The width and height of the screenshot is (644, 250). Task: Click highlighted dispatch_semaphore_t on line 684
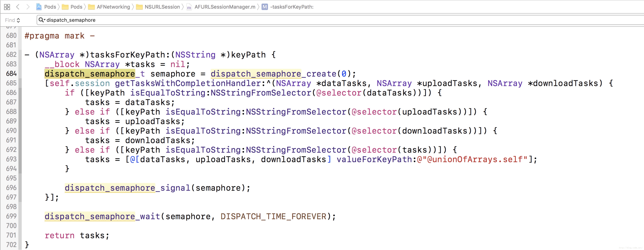[95, 74]
